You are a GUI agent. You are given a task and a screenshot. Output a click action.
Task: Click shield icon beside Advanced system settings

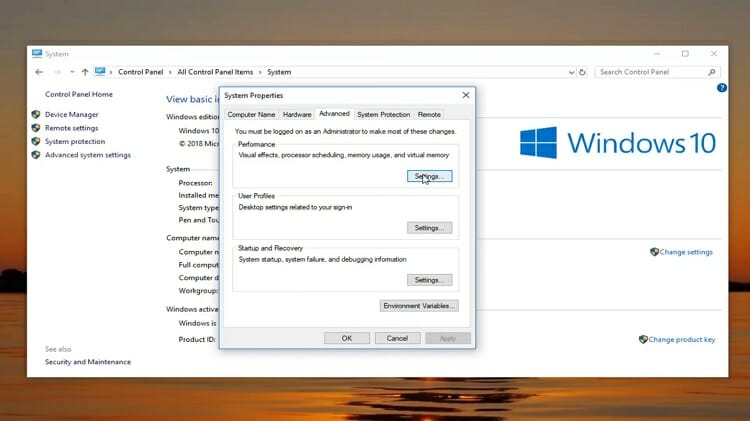(36, 155)
